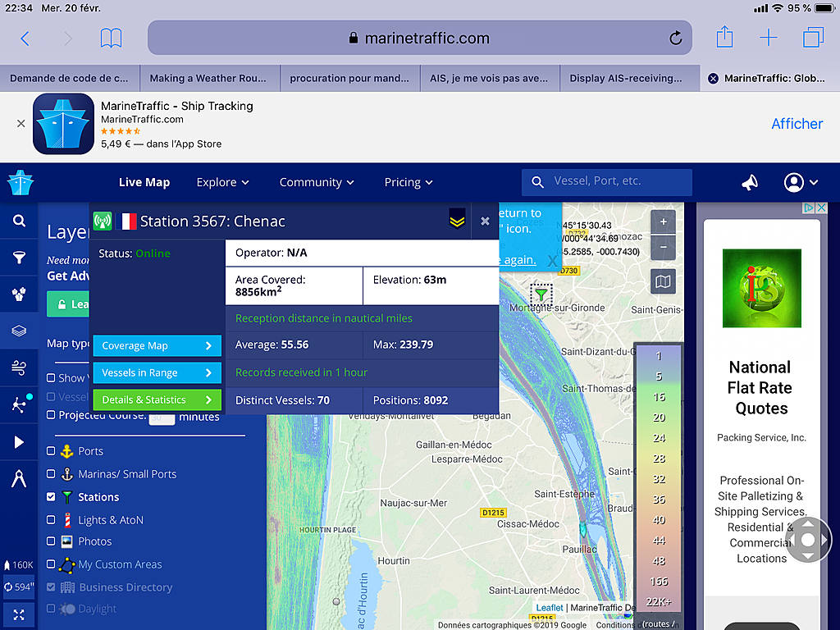This screenshot has height=630, width=840.
Task: Zoom in on the map
Action: (663, 221)
